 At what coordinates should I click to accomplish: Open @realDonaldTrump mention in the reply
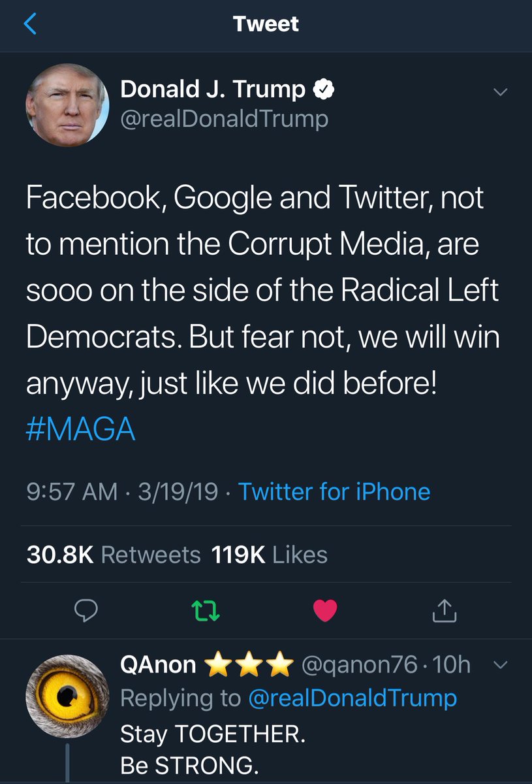[352, 698]
